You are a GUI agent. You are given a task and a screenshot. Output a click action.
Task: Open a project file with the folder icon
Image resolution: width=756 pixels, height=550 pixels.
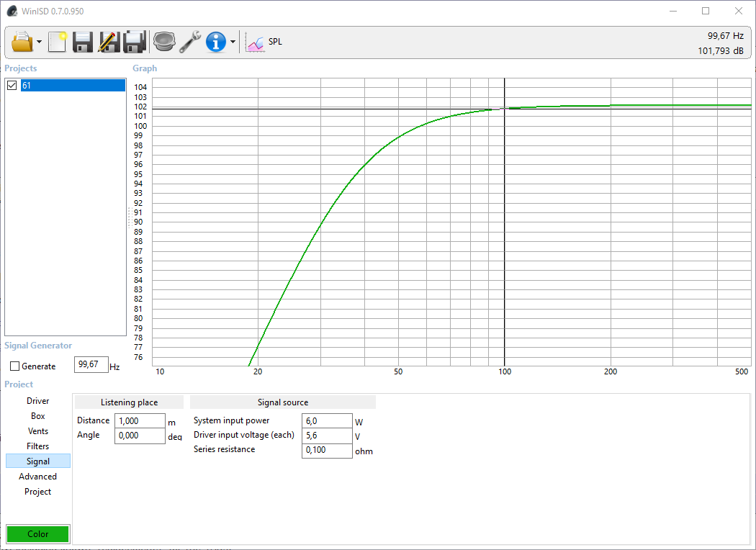22,42
